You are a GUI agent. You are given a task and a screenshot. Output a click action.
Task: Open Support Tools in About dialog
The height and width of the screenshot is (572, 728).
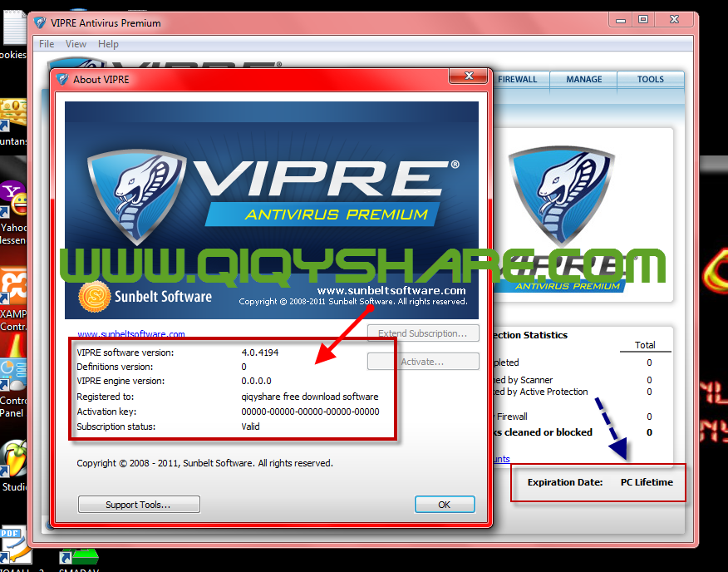pos(139,504)
